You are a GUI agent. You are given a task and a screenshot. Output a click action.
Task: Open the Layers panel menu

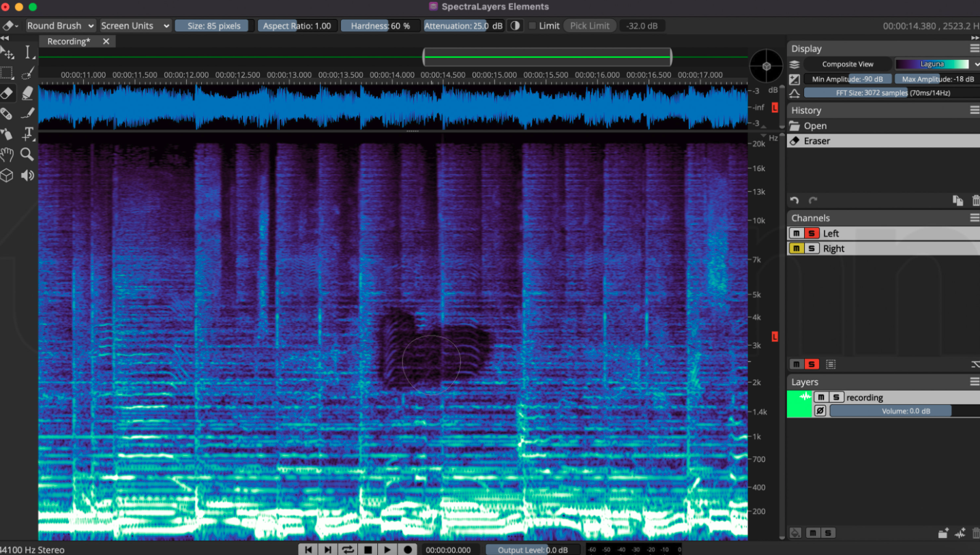[974, 381]
